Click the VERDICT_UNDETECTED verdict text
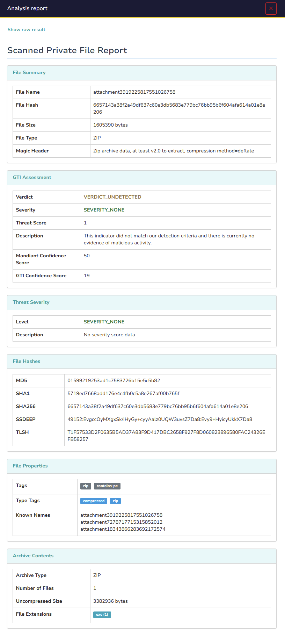 pyautogui.click(x=112, y=197)
